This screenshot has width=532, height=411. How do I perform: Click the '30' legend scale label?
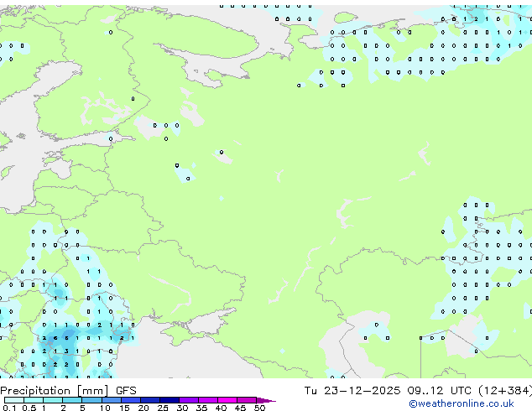pyautogui.click(x=182, y=408)
